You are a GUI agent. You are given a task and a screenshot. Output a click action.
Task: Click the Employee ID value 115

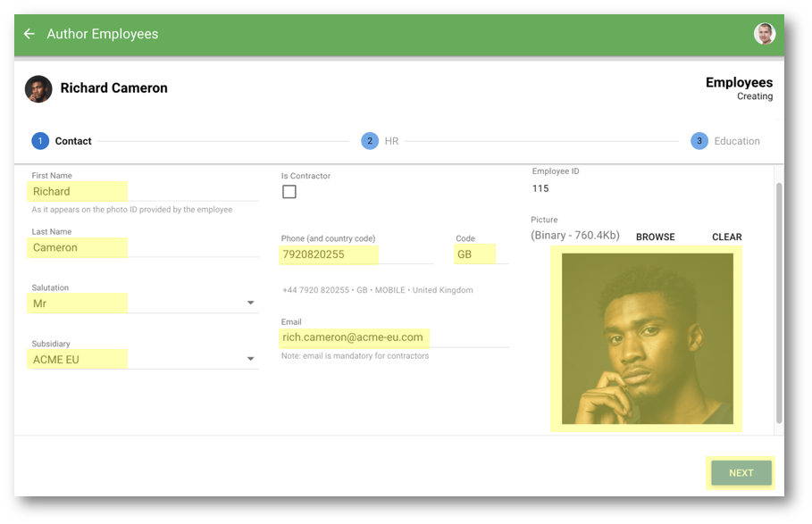click(x=540, y=189)
